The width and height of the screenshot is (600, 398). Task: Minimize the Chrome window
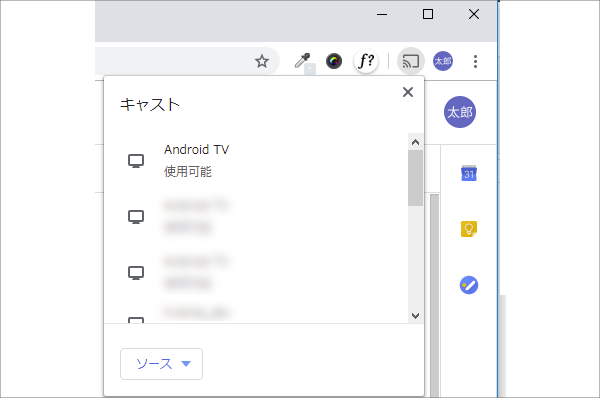382,15
